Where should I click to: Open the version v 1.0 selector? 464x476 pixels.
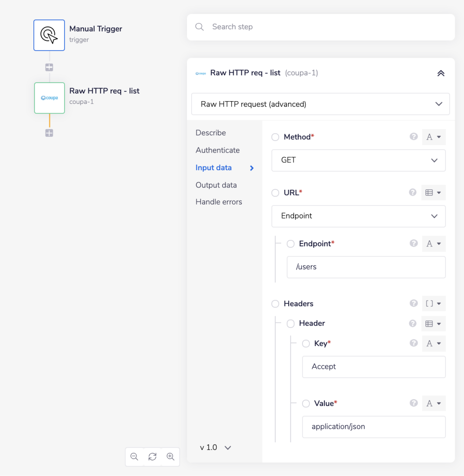coord(215,448)
